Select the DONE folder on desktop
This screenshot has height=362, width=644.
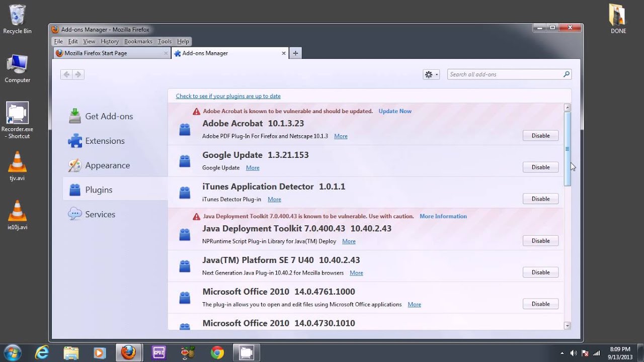point(618,19)
